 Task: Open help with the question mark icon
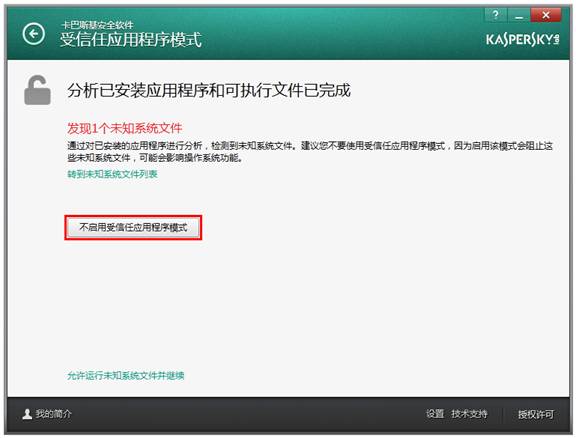[496, 15]
